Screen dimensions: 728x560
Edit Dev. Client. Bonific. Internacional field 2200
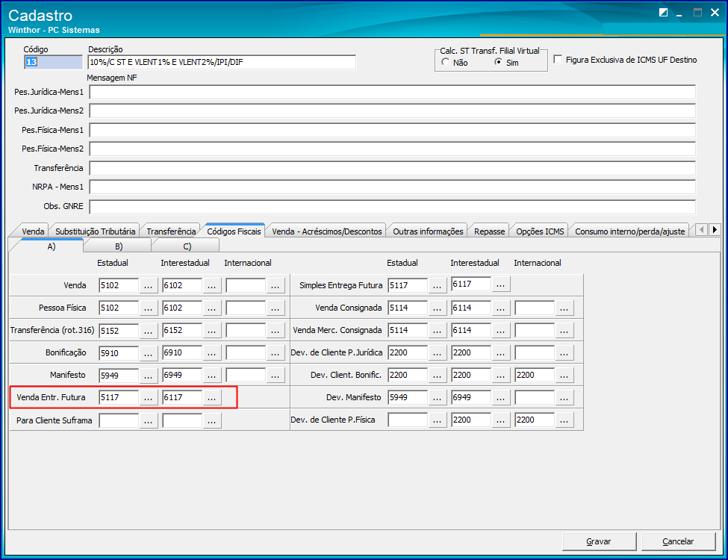(x=535, y=375)
